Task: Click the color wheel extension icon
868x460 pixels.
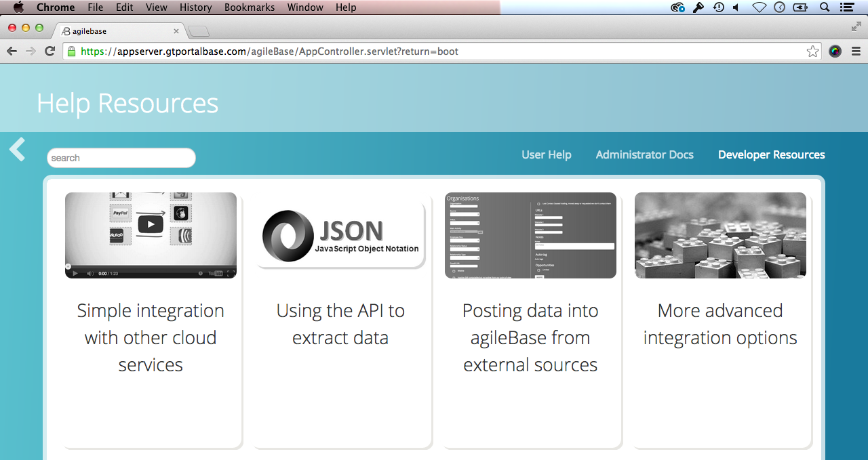Action: [835, 51]
